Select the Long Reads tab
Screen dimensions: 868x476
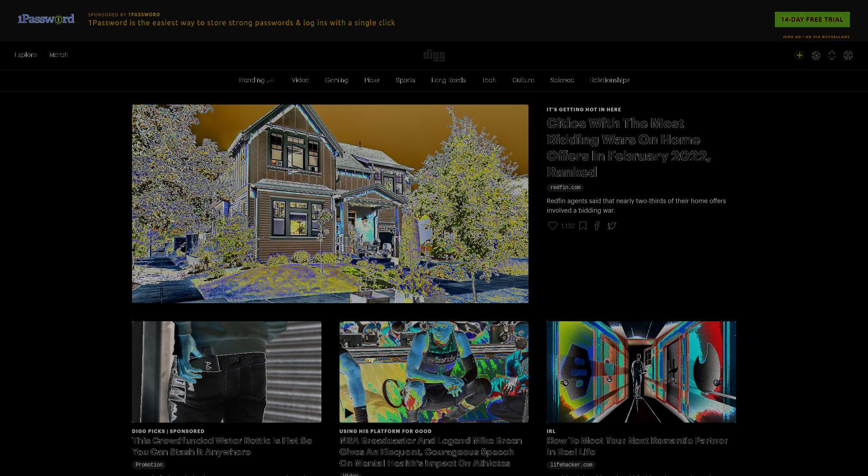point(448,80)
